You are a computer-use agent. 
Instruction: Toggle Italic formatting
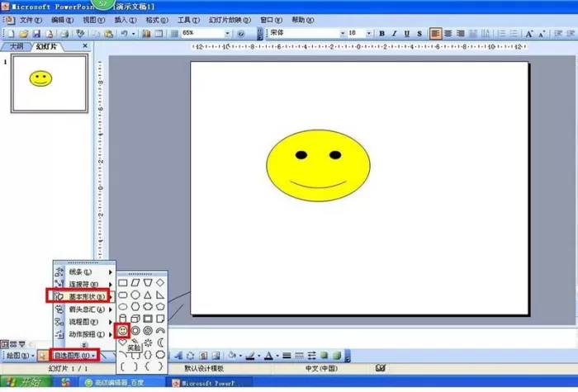click(x=395, y=34)
